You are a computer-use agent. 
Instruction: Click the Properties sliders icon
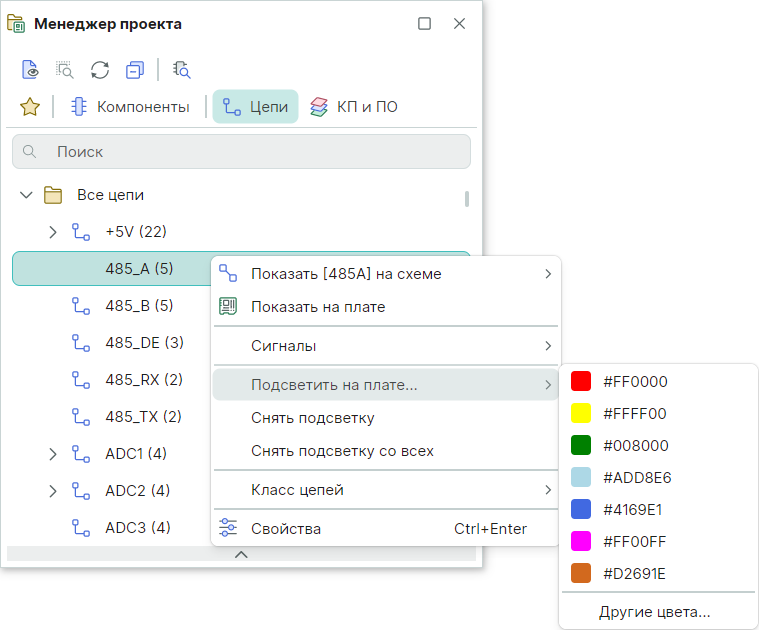coord(229,528)
